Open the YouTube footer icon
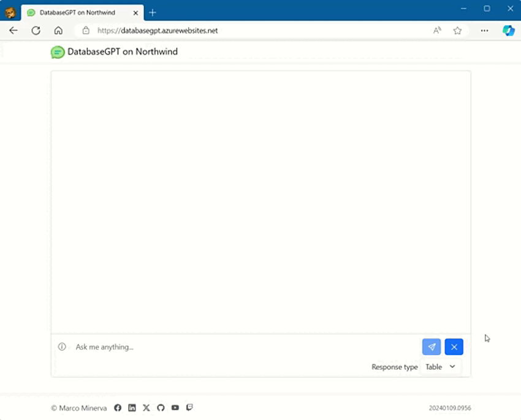The width and height of the screenshot is (521, 420). click(175, 407)
